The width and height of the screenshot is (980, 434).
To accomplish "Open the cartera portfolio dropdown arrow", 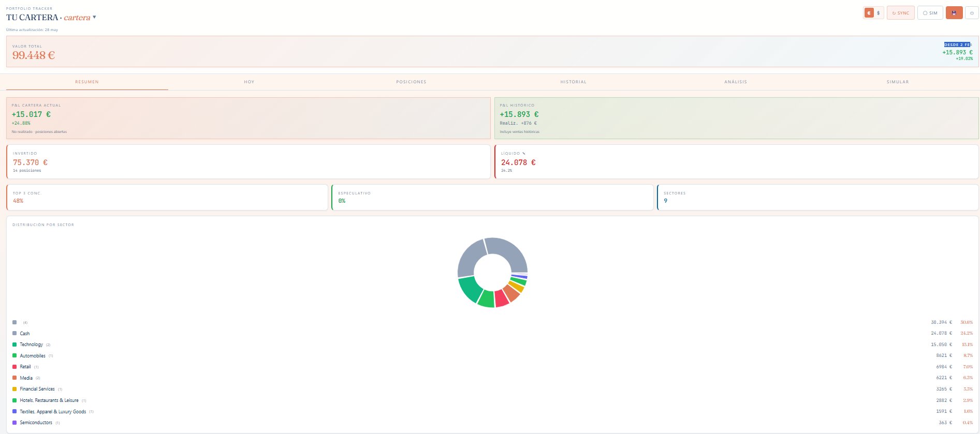I will point(94,17).
